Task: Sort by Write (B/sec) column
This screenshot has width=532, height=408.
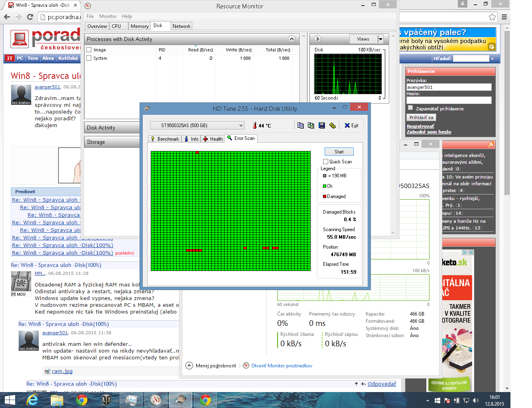Action: click(239, 50)
